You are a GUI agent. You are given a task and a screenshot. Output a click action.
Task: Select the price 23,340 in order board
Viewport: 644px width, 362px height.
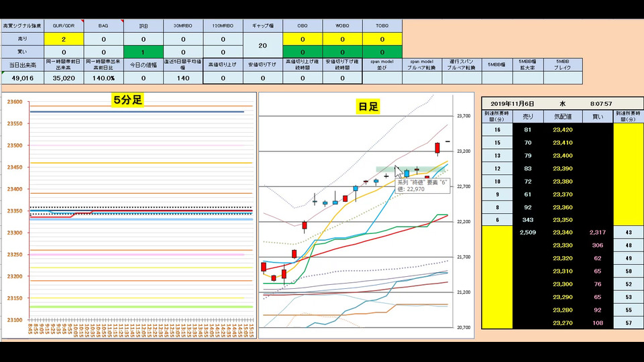563,233
